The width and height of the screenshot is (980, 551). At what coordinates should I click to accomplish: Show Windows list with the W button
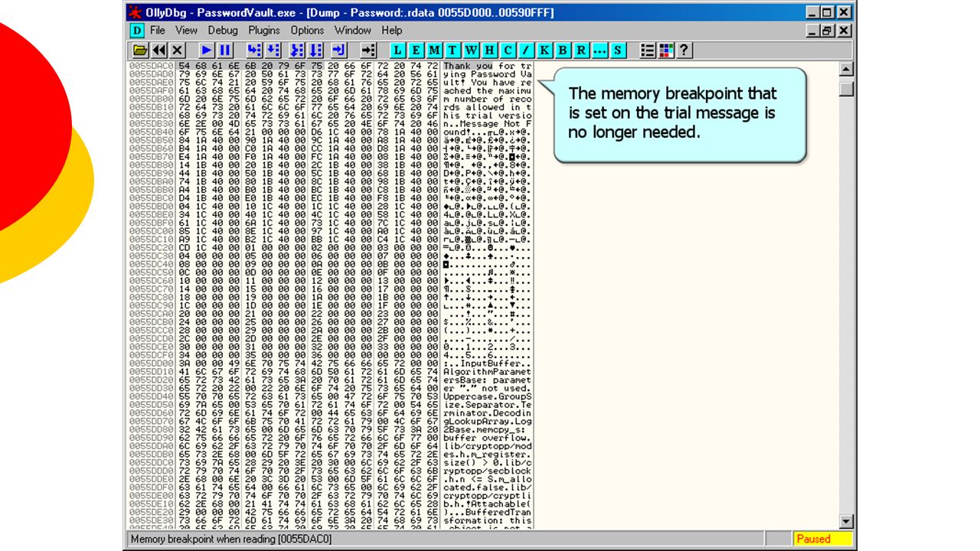click(x=471, y=51)
